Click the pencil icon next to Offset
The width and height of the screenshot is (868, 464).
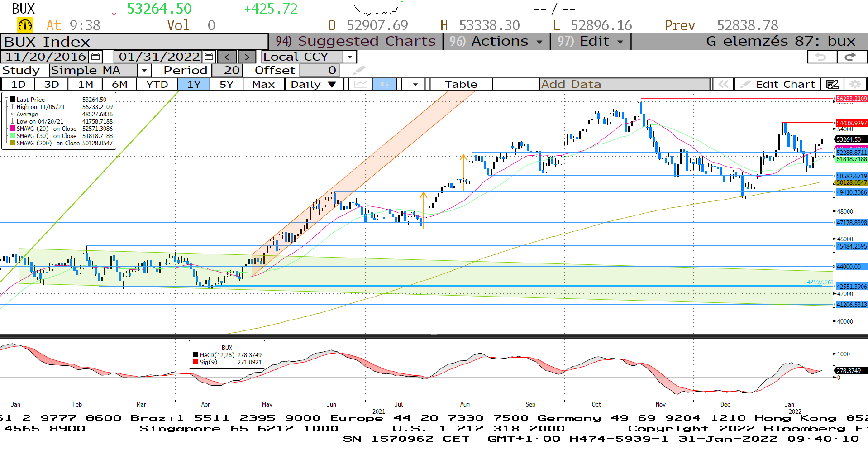click(x=359, y=70)
